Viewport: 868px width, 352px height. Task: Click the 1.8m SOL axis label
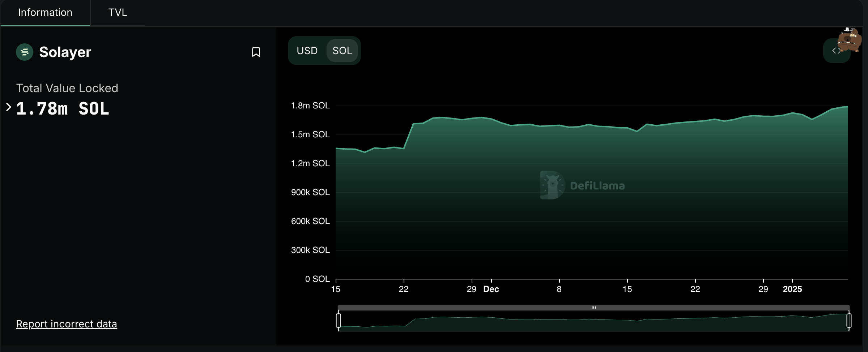tap(310, 106)
